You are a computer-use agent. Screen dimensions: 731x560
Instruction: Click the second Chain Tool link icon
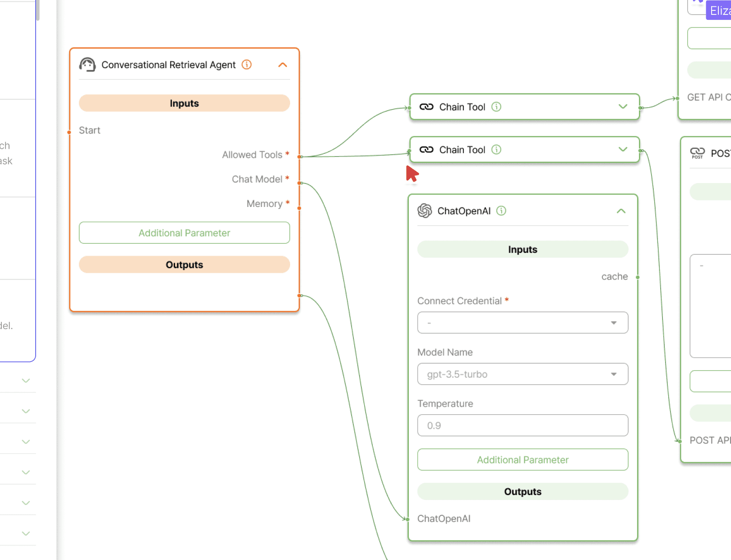(426, 150)
